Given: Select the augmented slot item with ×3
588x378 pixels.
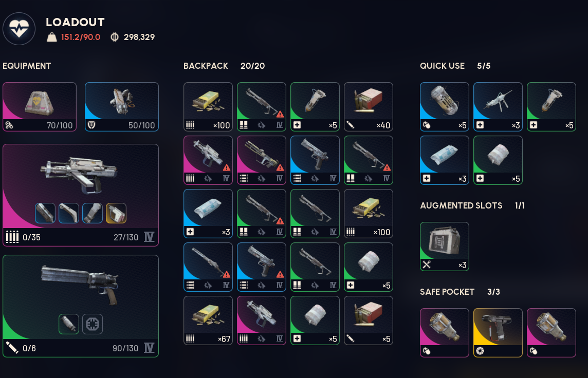Looking at the screenshot, I should tap(445, 247).
